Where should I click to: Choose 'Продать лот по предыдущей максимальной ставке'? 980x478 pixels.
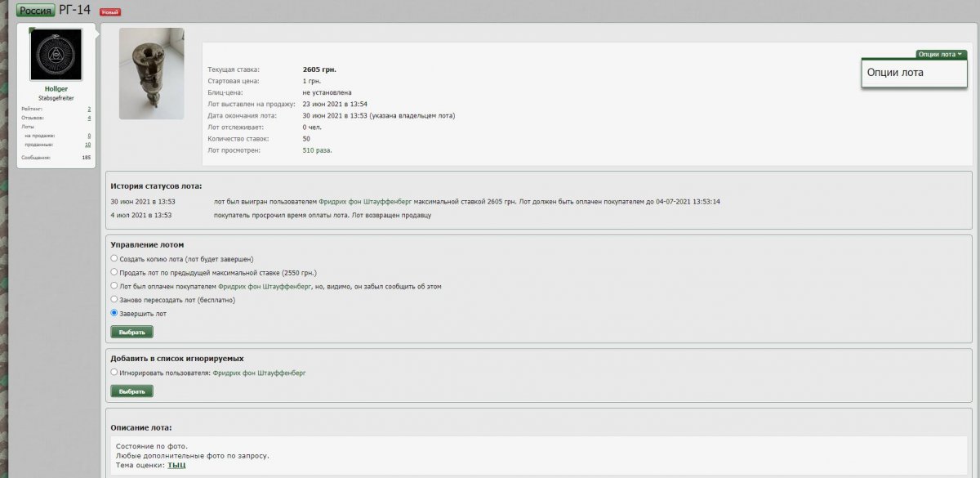[114, 272]
